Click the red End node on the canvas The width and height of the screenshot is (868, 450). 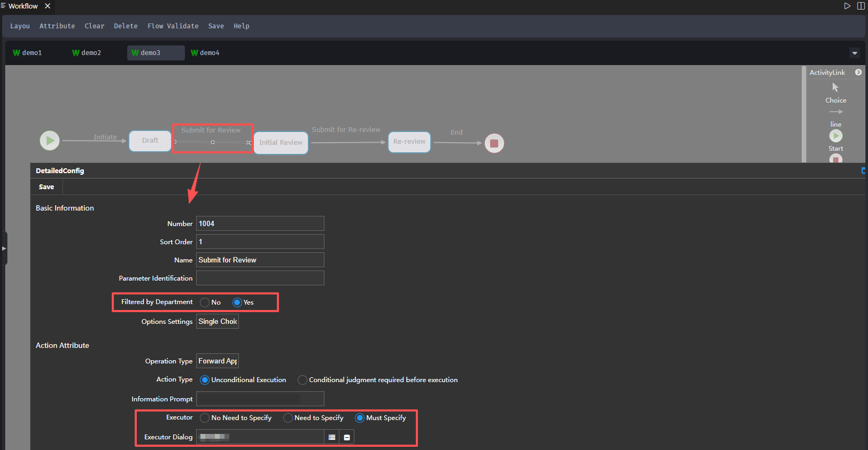tap(494, 143)
